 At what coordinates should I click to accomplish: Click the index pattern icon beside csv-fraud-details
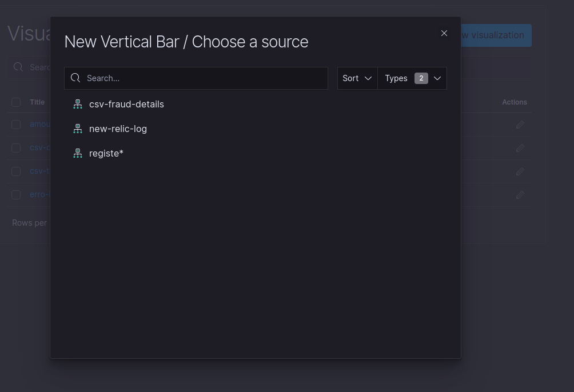(78, 104)
